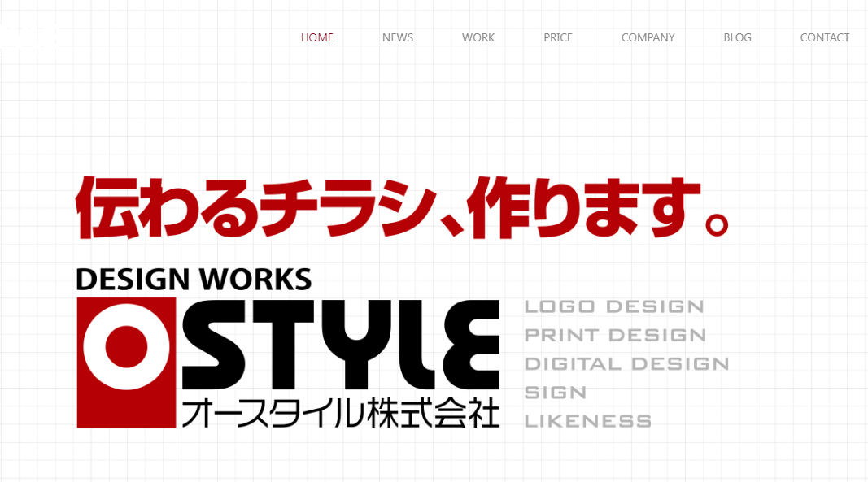Open the WORK portfolio page
The width and height of the screenshot is (868, 482).
point(478,37)
